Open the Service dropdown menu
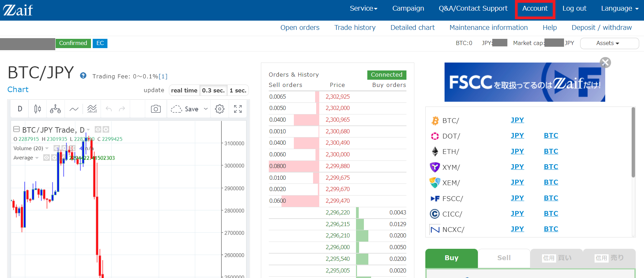644x278 pixels. [x=364, y=9]
